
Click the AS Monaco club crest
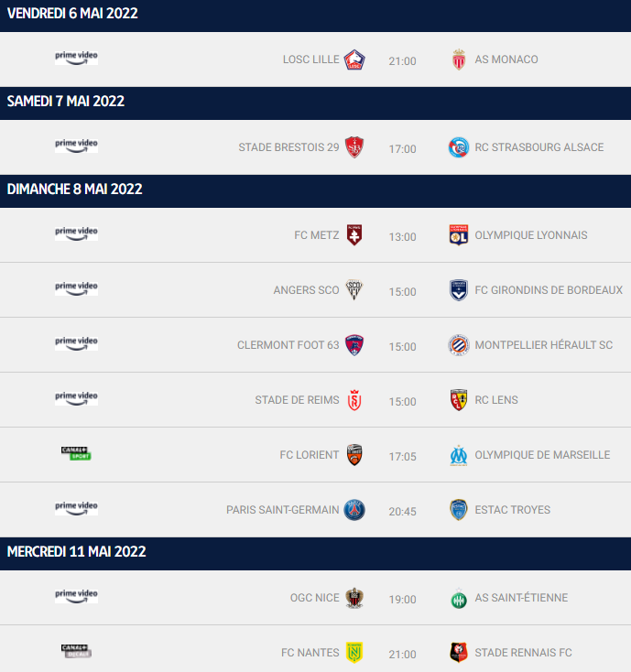[x=459, y=60]
